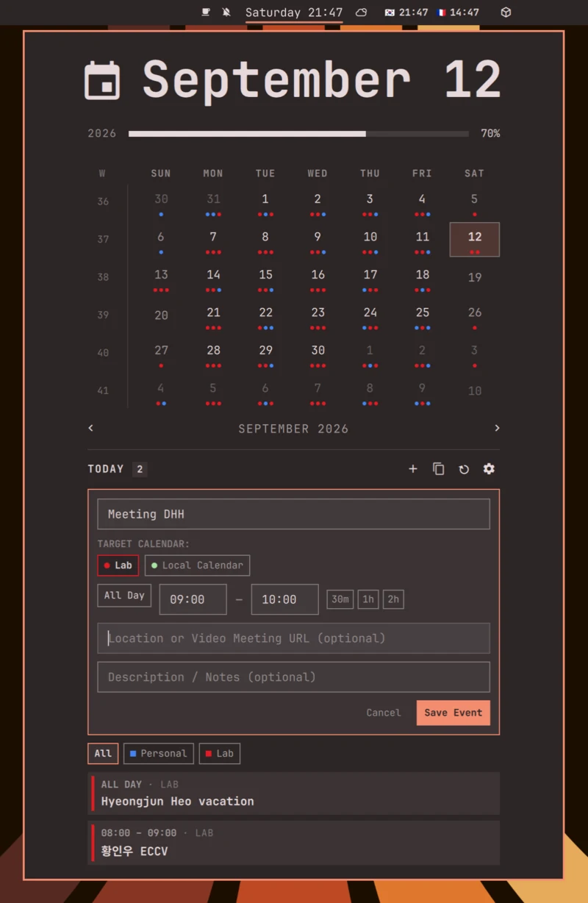This screenshot has width=588, height=903.
Task: Filter events by Lab calendar
Action: coord(219,753)
